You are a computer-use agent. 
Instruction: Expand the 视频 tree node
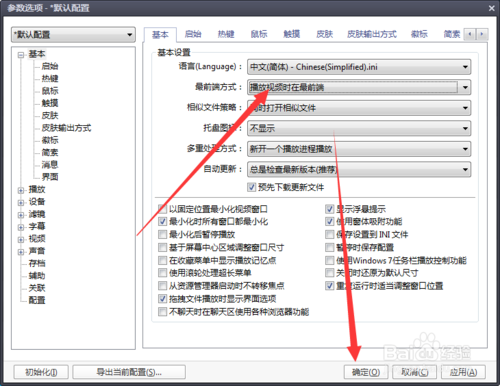pyautogui.click(x=21, y=239)
